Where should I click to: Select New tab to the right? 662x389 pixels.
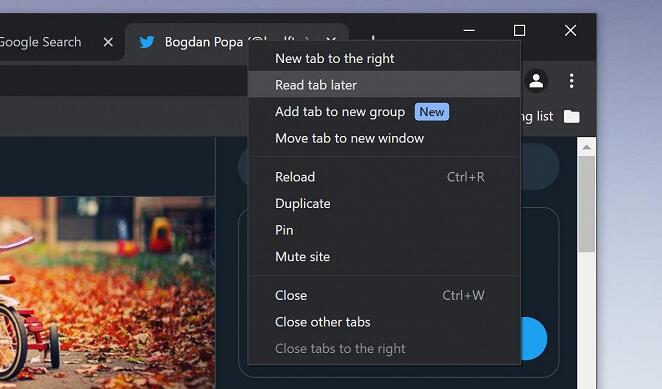tap(384, 58)
